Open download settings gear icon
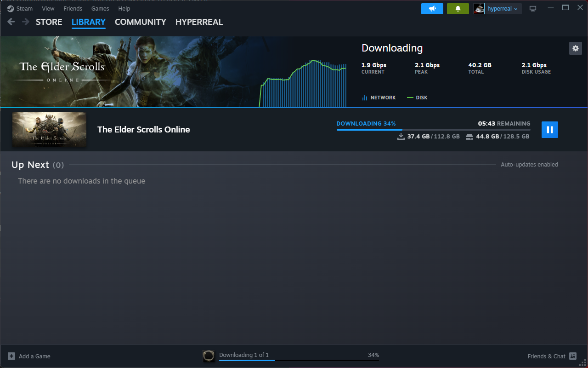The height and width of the screenshot is (368, 588). [575, 48]
